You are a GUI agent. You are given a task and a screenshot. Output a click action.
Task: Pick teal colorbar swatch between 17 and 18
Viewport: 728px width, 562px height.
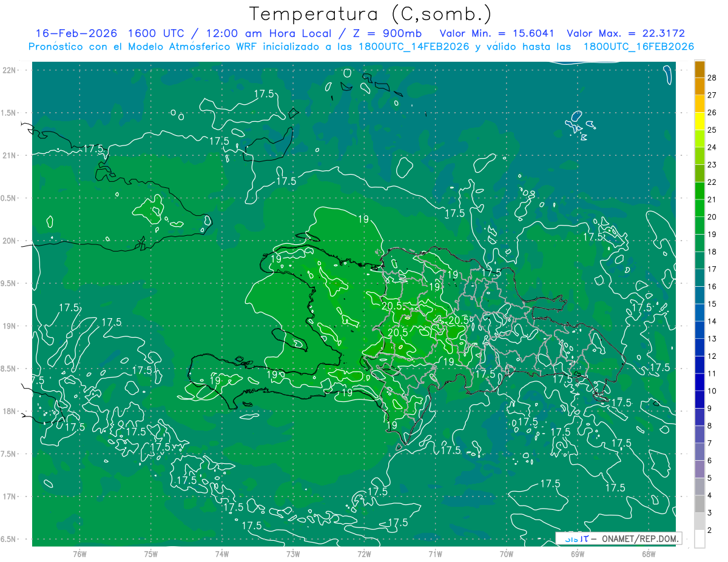click(x=699, y=261)
